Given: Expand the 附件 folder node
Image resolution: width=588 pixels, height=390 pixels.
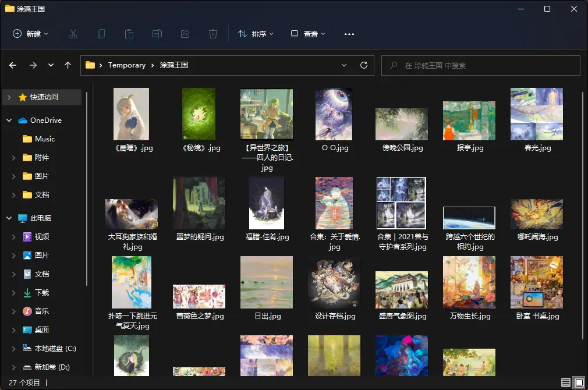Looking at the screenshot, I should click(x=14, y=158).
